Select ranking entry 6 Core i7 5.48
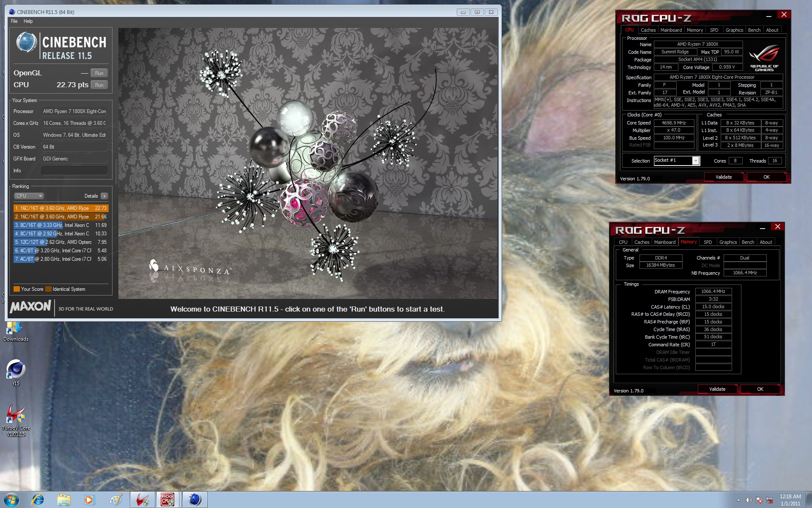Viewport: 812px width, 508px height. (x=61, y=251)
